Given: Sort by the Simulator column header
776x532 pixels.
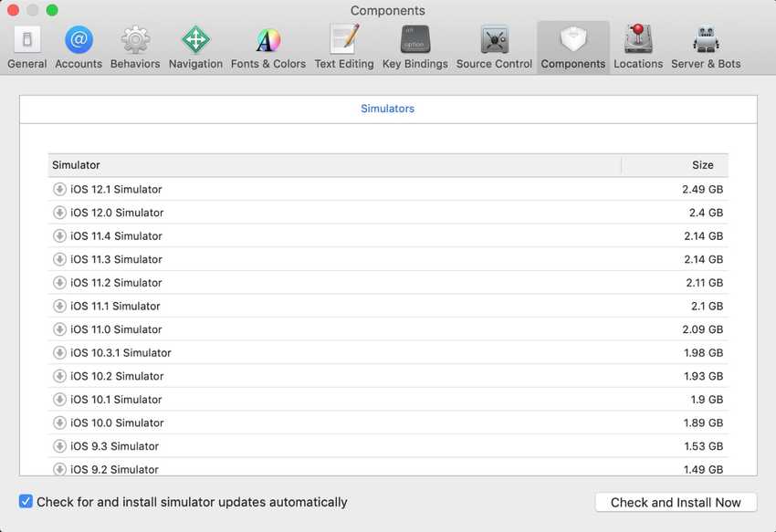Looking at the screenshot, I should (334, 165).
